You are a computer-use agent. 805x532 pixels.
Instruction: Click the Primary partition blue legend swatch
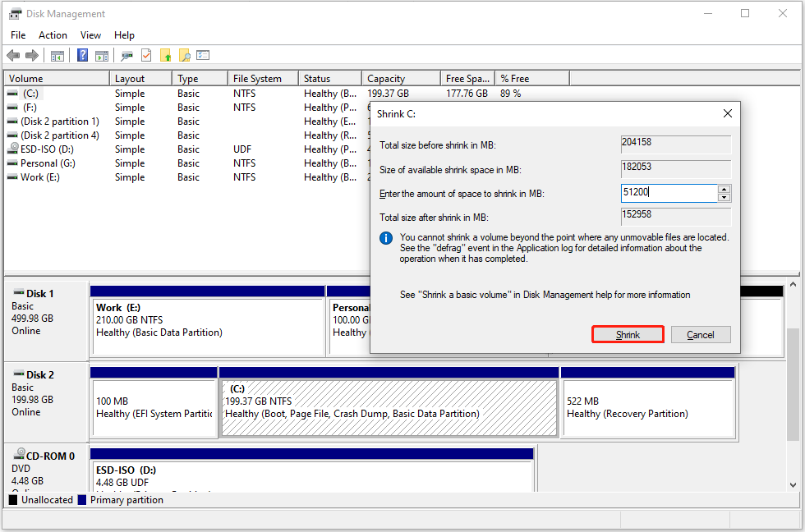tap(83, 499)
